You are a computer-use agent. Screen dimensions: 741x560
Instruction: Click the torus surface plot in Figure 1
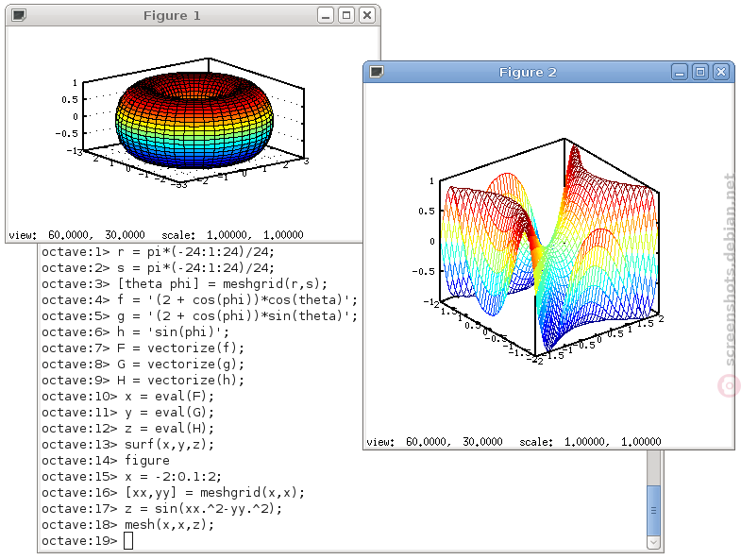click(194, 120)
